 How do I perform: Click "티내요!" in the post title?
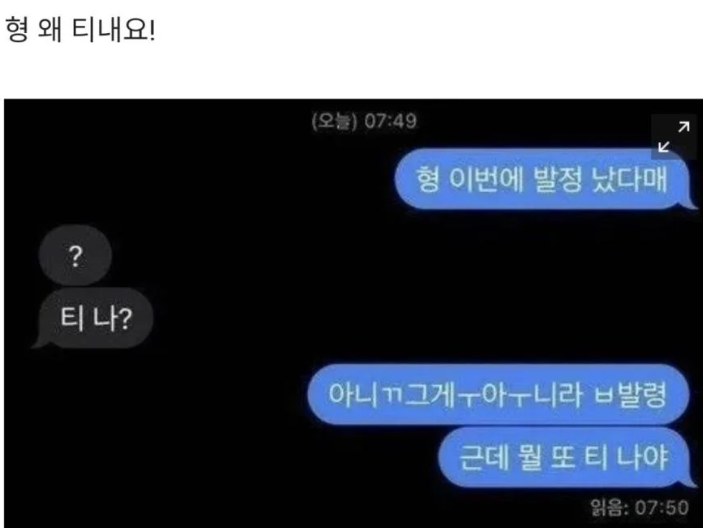pyautogui.click(x=113, y=30)
